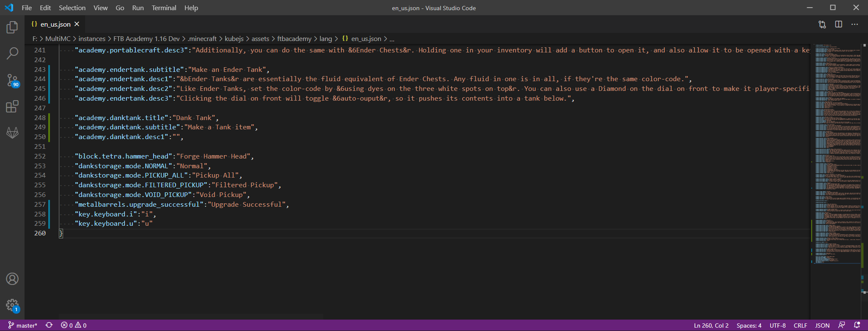Open Source Control view with 90 badge
868x331 pixels.
(12, 80)
